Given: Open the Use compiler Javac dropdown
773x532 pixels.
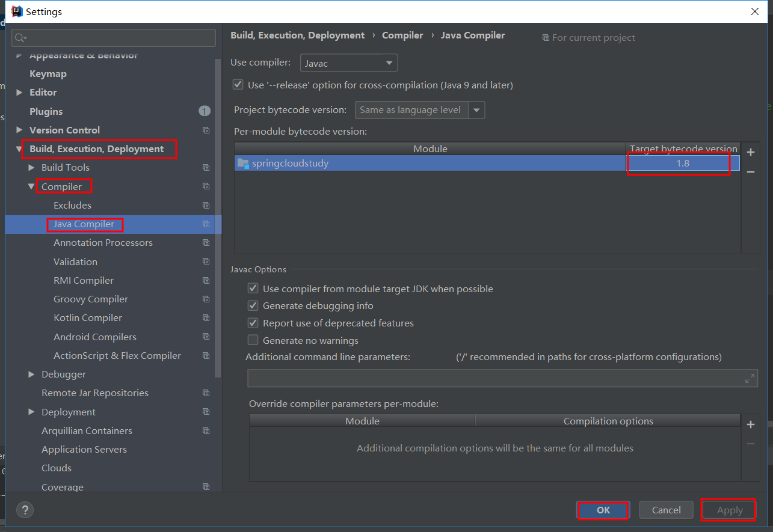Looking at the screenshot, I should [349, 63].
